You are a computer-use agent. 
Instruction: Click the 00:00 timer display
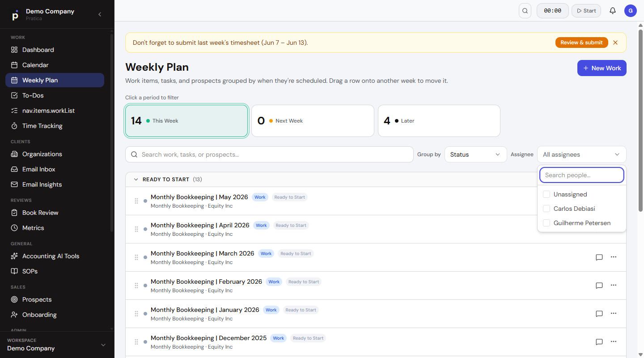[552, 11]
